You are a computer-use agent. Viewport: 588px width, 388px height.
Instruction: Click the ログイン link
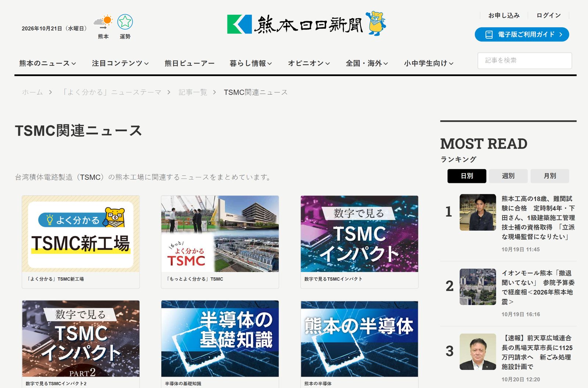548,15
